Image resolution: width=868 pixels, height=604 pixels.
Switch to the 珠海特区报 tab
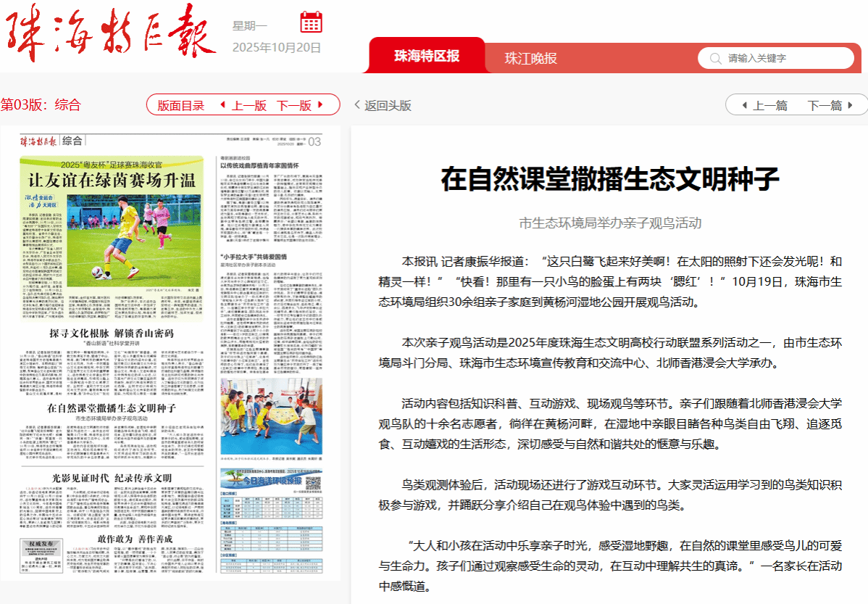tap(427, 57)
